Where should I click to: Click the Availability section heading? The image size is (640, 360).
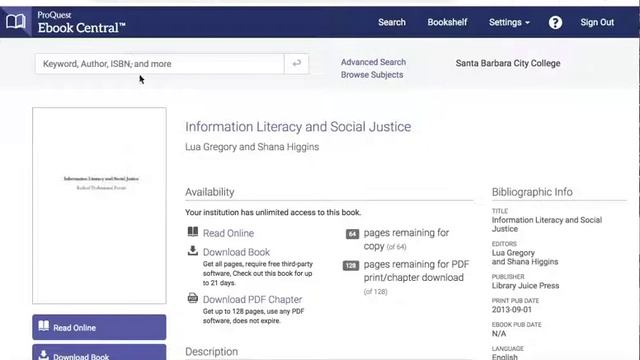tap(209, 192)
